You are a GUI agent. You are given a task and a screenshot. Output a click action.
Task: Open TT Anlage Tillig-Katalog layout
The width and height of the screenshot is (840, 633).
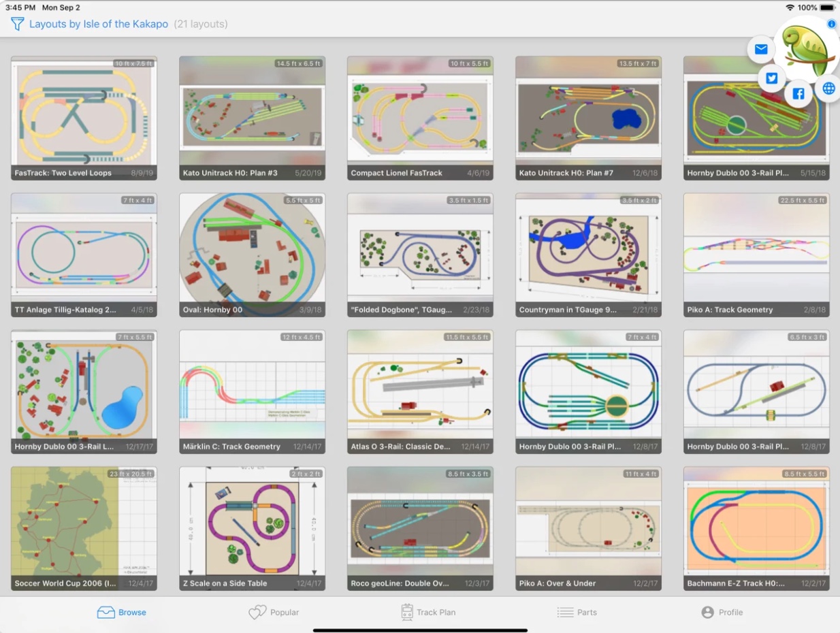point(84,255)
